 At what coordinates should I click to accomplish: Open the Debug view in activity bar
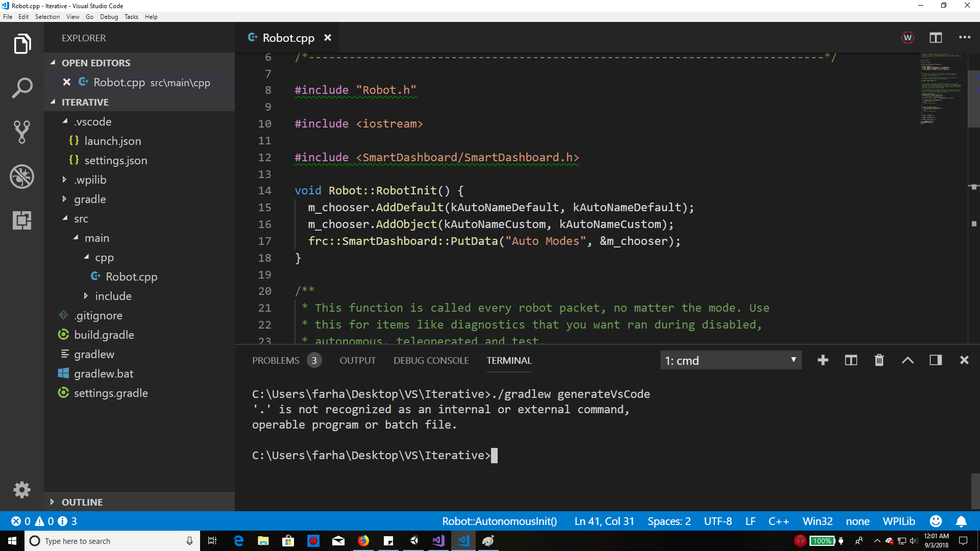(22, 177)
